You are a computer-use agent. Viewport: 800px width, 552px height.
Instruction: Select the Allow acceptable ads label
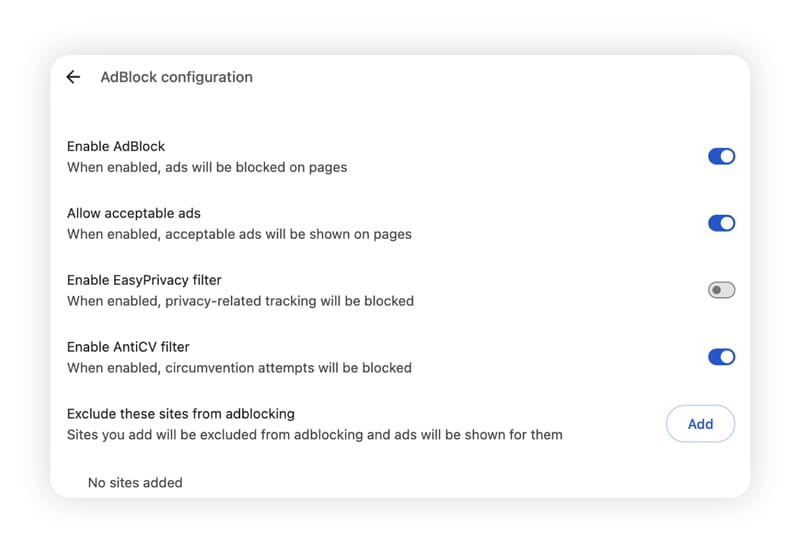click(134, 213)
